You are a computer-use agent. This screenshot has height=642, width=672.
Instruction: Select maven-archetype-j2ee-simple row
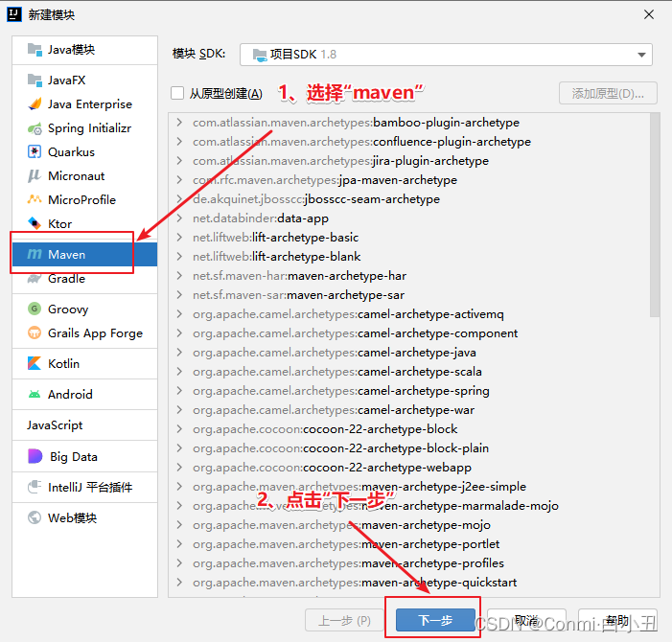click(409, 487)
